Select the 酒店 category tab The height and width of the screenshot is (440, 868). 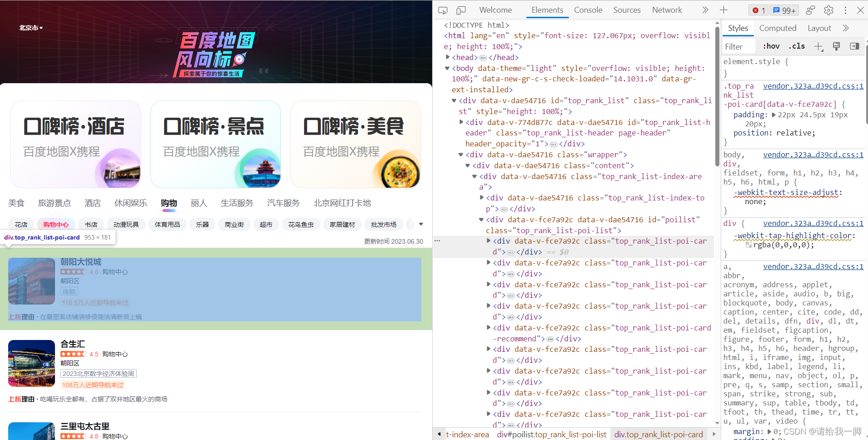point(93,203)
